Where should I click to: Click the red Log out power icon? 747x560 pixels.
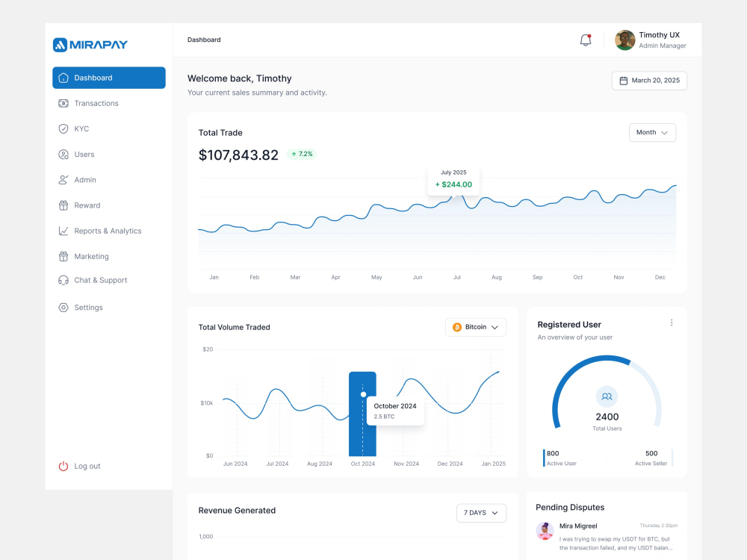tap(63, 466)
